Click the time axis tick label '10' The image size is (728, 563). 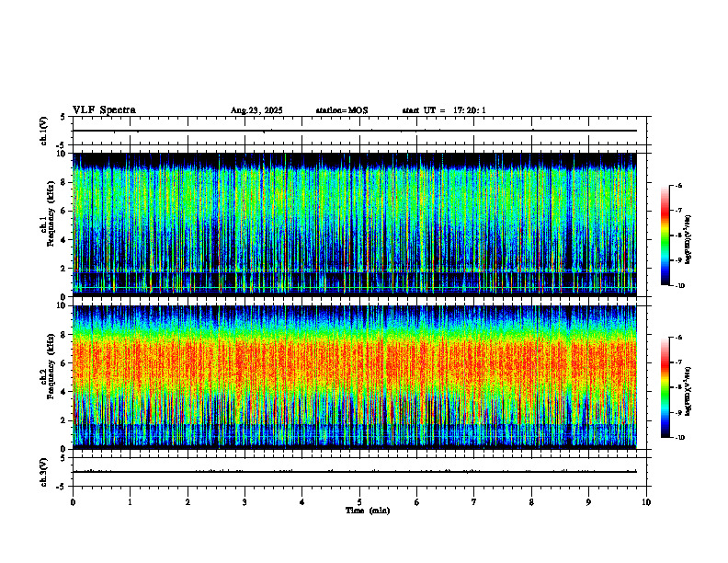[x=646, y=502]
